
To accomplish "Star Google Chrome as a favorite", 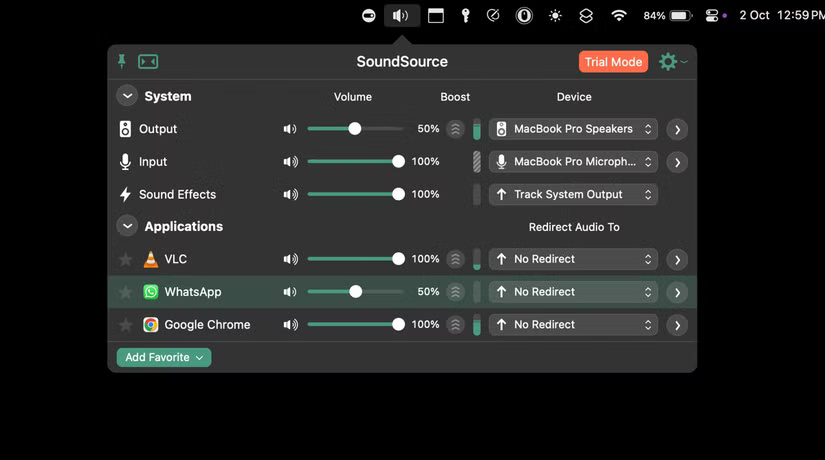I will pos(125,325).
